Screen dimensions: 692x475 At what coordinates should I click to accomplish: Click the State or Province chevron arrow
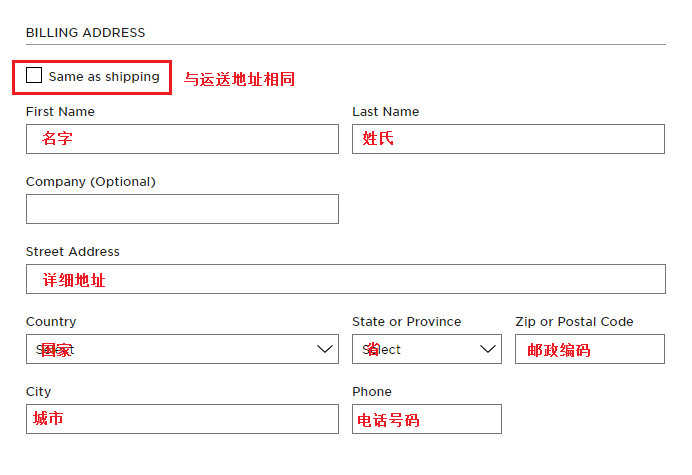[x=488, y=349]
